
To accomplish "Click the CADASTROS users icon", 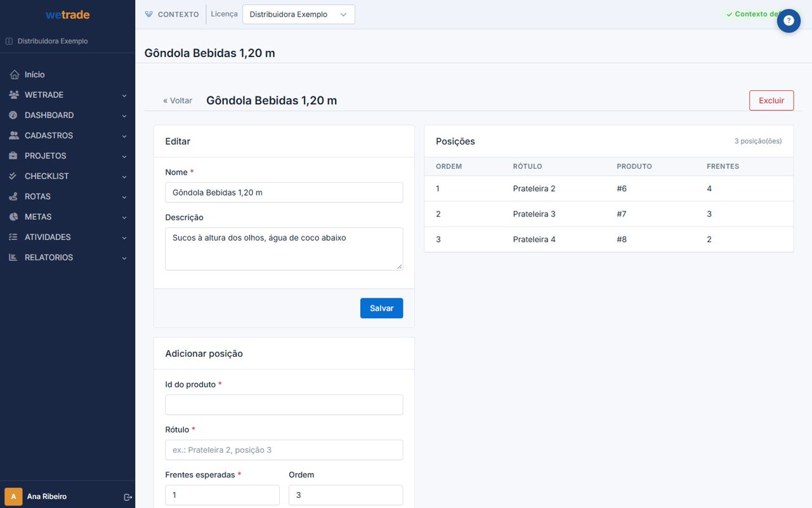I will point(14,136).
